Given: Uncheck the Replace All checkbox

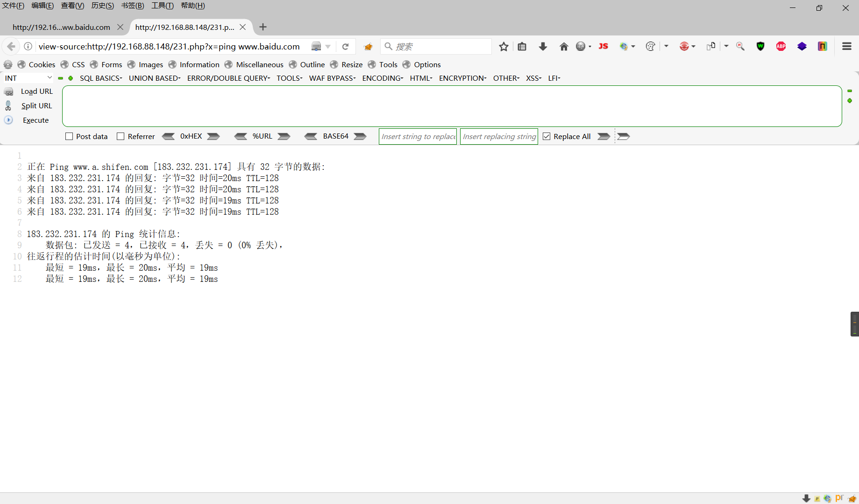Looking at the screenshot, I should coord(547,136).
